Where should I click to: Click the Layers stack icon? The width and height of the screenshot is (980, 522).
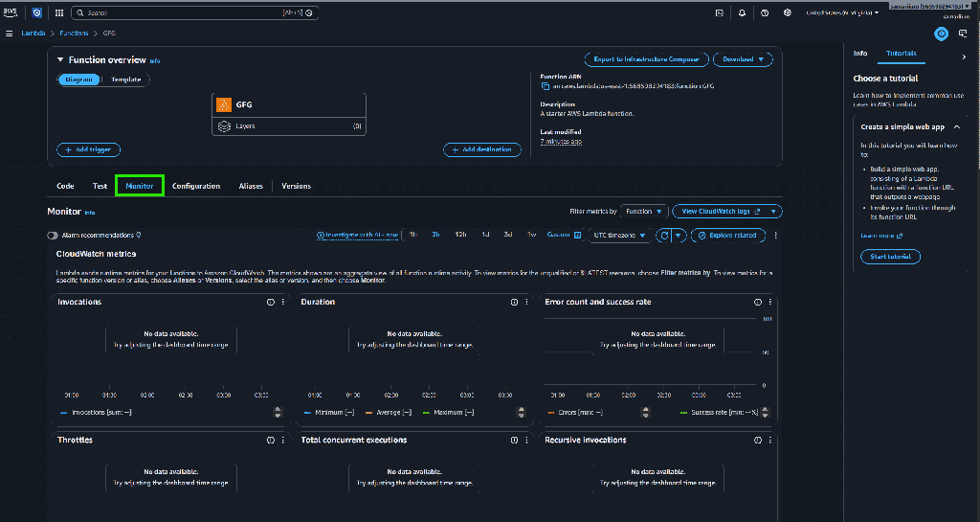224,126
